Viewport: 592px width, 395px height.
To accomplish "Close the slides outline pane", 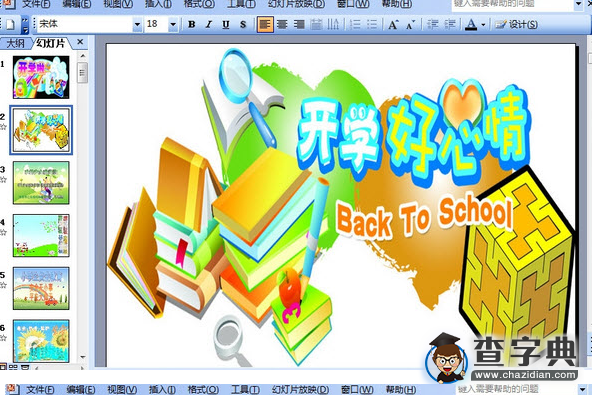I will [x=80, y=42].
